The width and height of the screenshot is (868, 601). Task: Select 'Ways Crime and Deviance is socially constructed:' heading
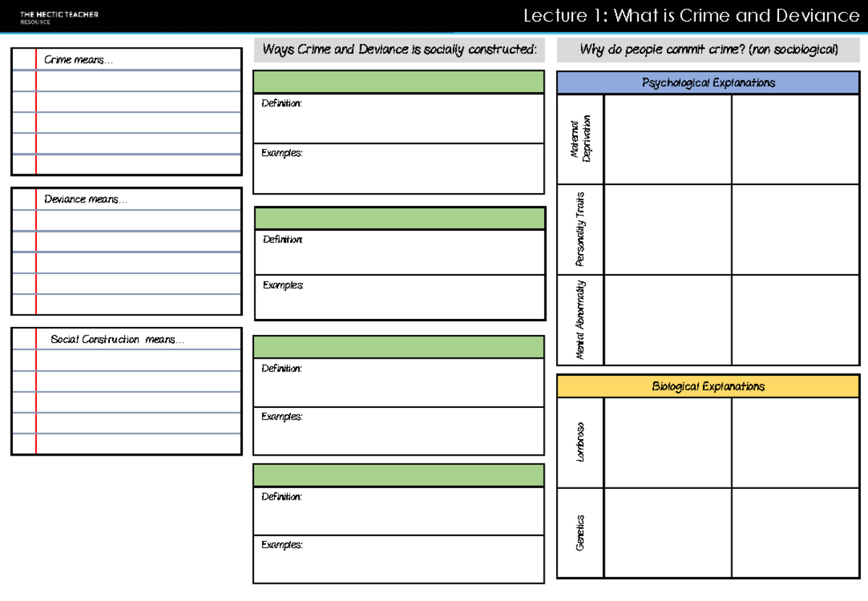pos(400,50)
